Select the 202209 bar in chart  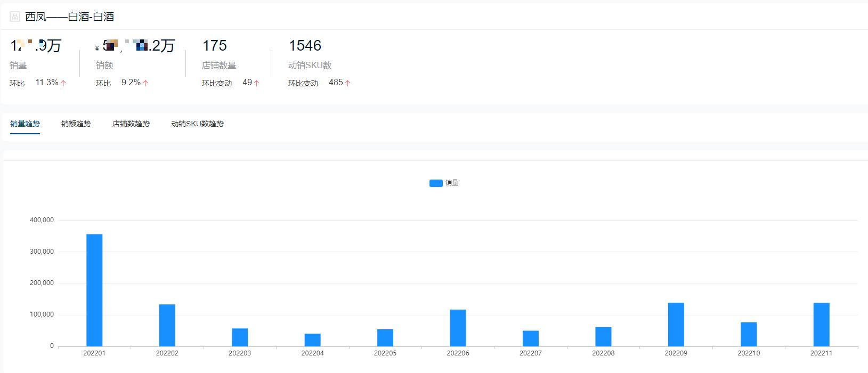(676, 325)
